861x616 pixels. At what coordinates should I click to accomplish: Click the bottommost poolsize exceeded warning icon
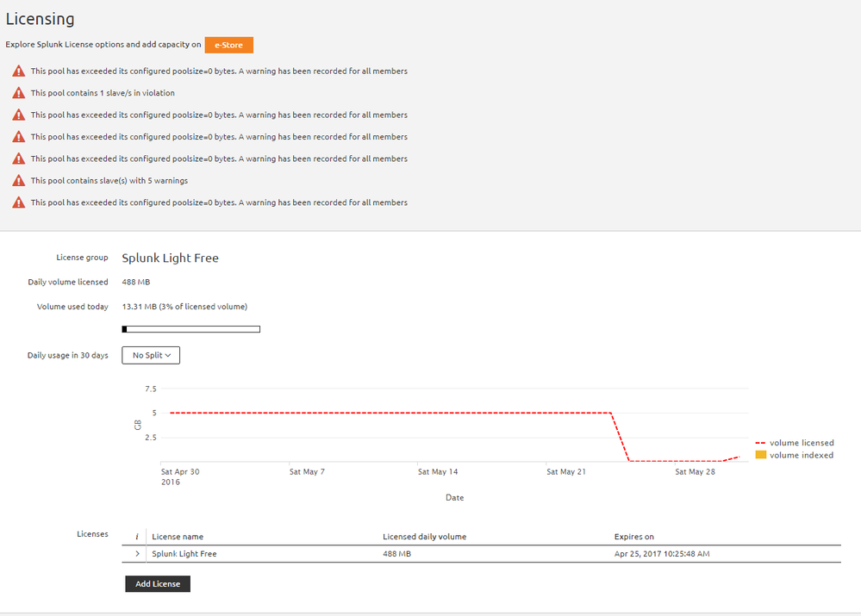pyautogui.click(x=18, y=202)
